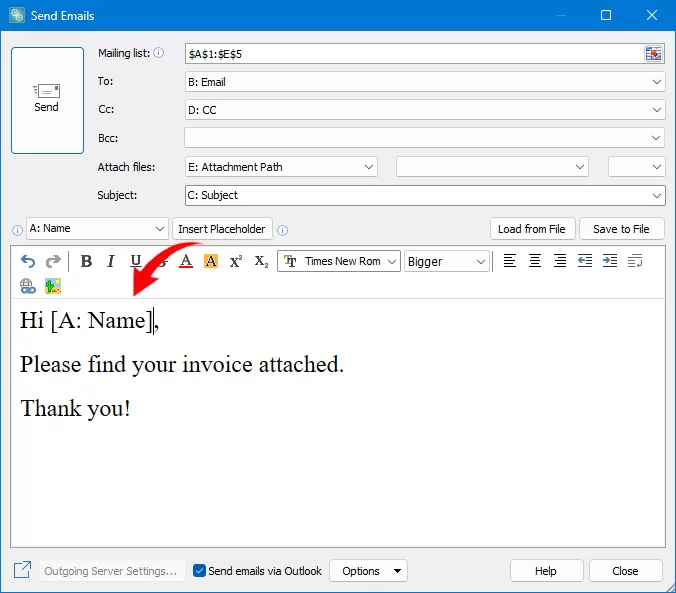676x593 pixels.
Task: Open the Cc field dropdown
Action: pos(656,110)
